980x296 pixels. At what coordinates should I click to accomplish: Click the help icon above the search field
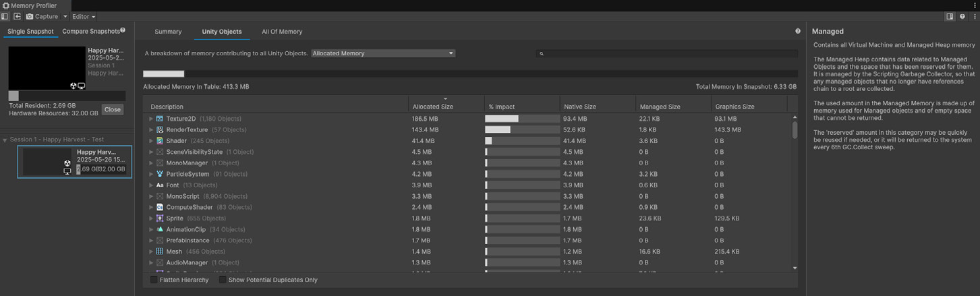798,31
